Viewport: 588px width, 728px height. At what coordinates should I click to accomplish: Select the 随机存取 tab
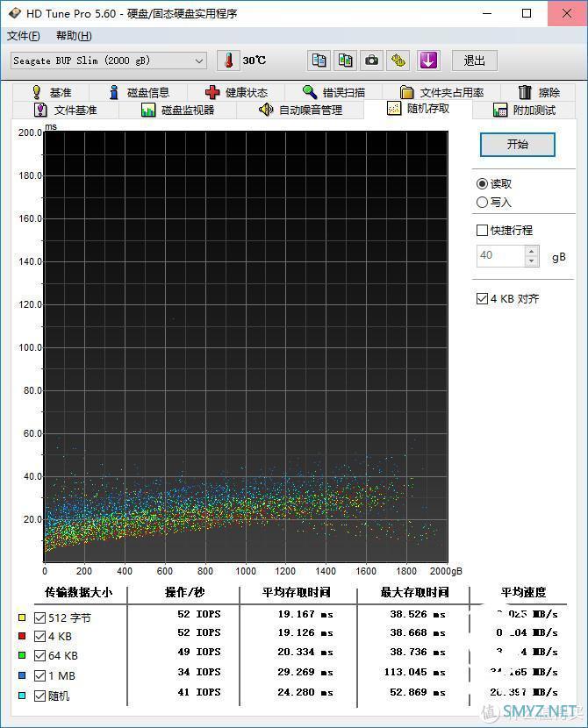pos(418,109)
